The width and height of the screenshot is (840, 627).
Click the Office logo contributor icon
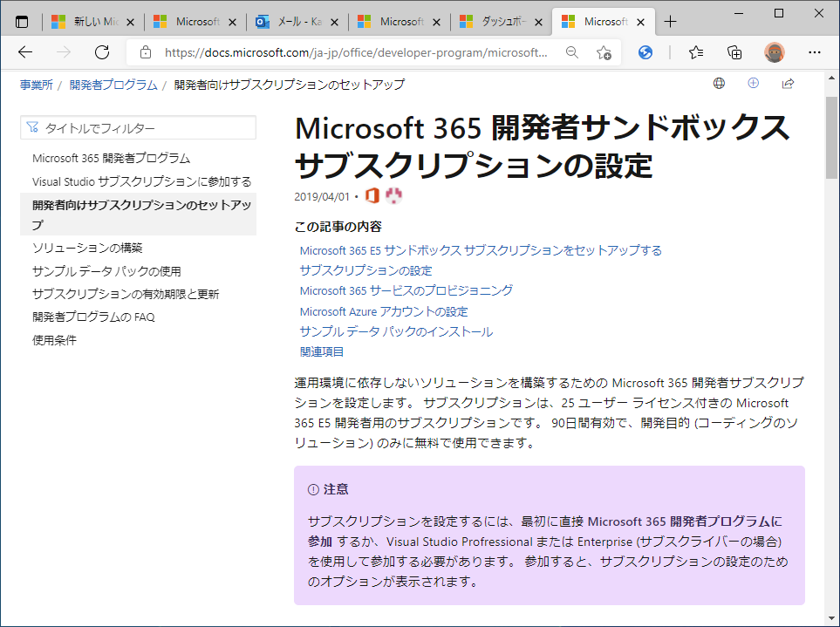(372, 196)
